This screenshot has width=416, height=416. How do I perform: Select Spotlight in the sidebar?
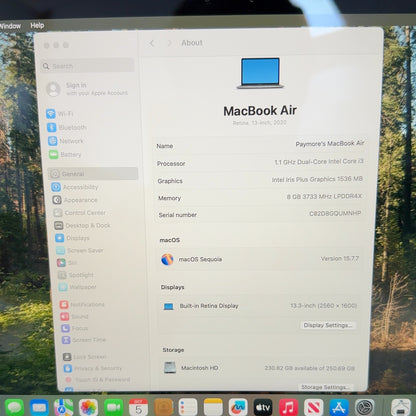[x=76, y=275]
